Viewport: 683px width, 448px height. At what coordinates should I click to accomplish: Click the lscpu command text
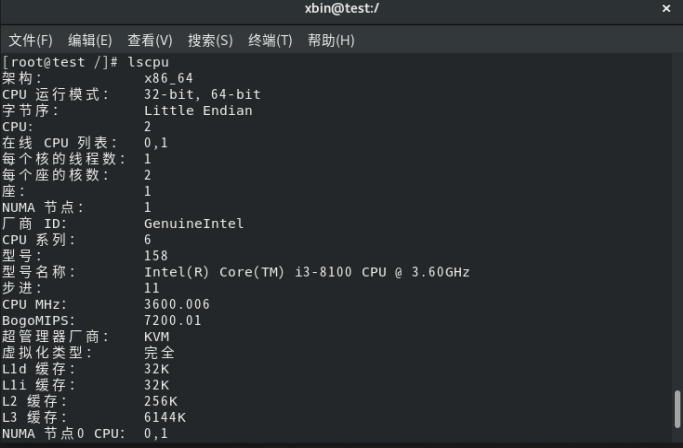(148, 62)
